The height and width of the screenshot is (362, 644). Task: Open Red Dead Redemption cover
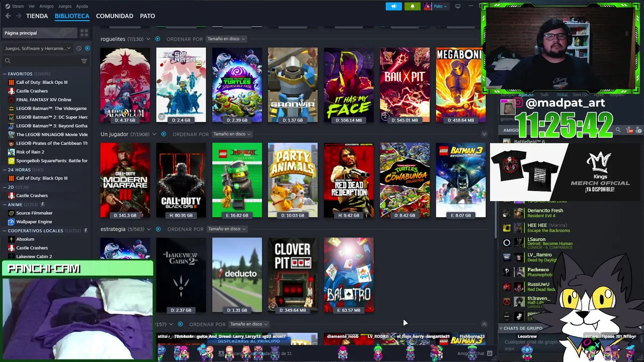click(349, 180)
